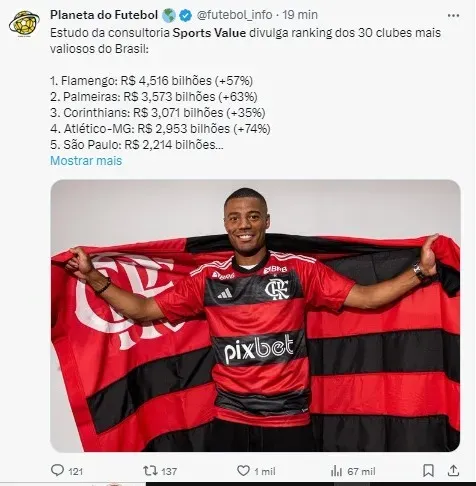
Task: Click the 19 min timestamp
Action: point(300,15)
